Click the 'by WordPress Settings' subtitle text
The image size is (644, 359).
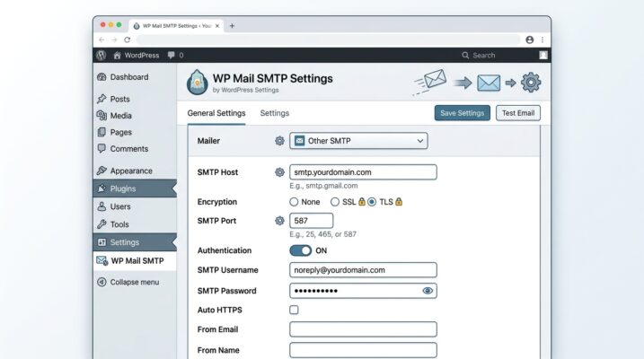245,90
